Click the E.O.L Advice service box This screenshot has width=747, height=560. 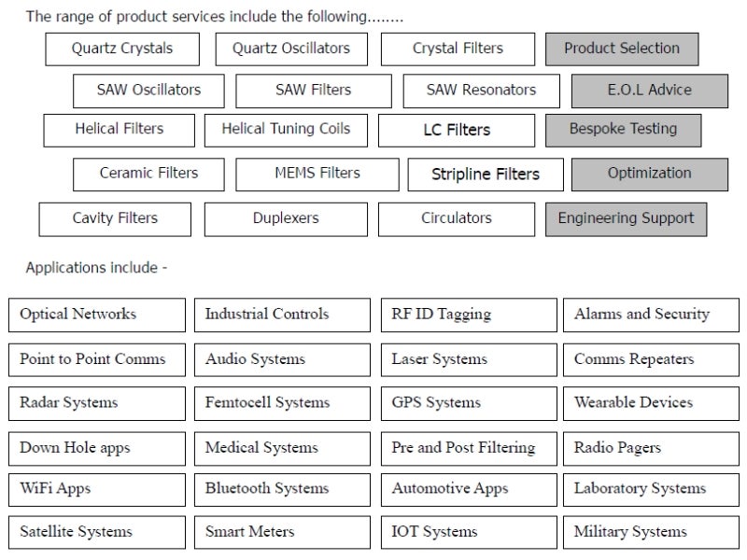tap(649, 91)
